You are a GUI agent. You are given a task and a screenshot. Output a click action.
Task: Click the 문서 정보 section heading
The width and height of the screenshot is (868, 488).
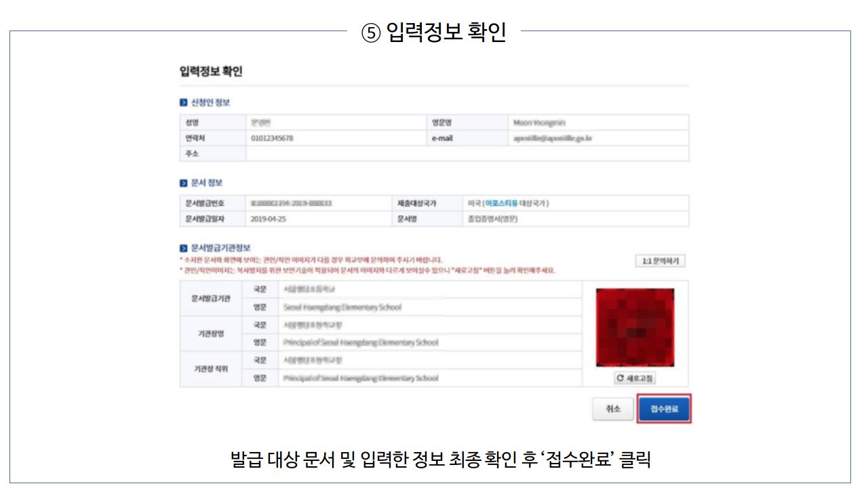click(x=206, y=183)
